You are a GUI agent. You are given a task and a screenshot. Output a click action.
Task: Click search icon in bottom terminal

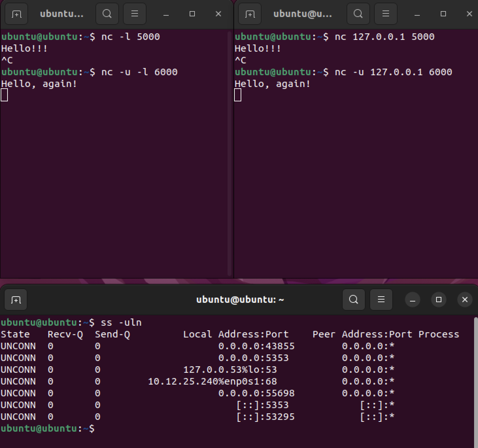(353, 300)
